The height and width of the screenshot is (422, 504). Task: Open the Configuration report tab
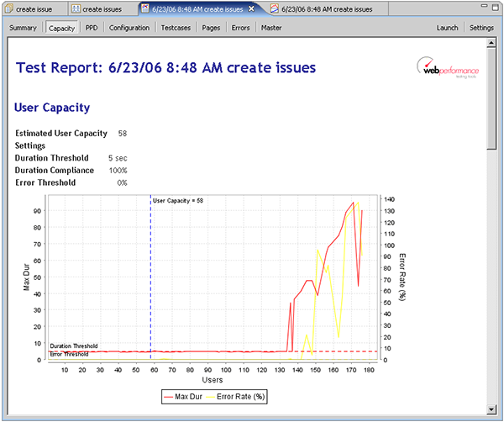pos(129,28)
